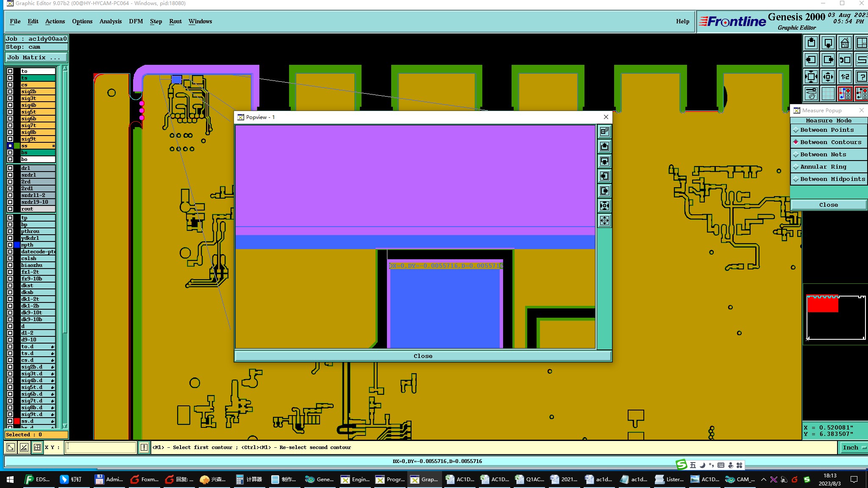Open the Job Matrix selector
This screenshot has width=868, height=488.
tap(36, 58)
